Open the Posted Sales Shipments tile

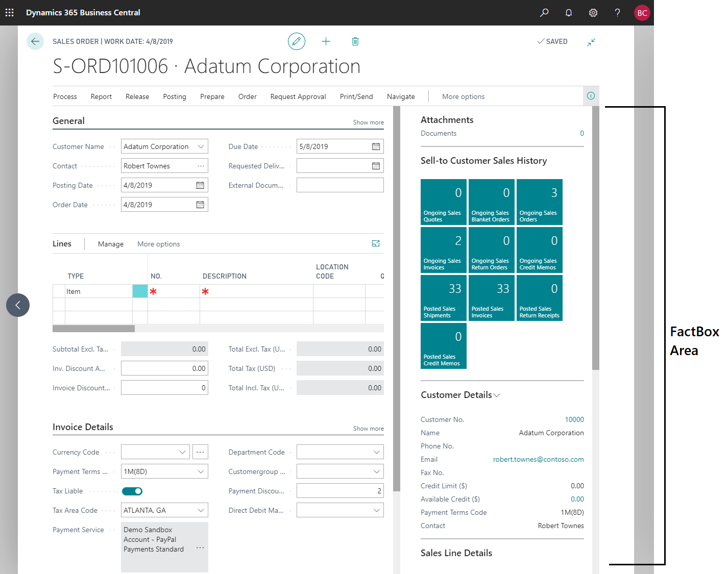[444, 298]
